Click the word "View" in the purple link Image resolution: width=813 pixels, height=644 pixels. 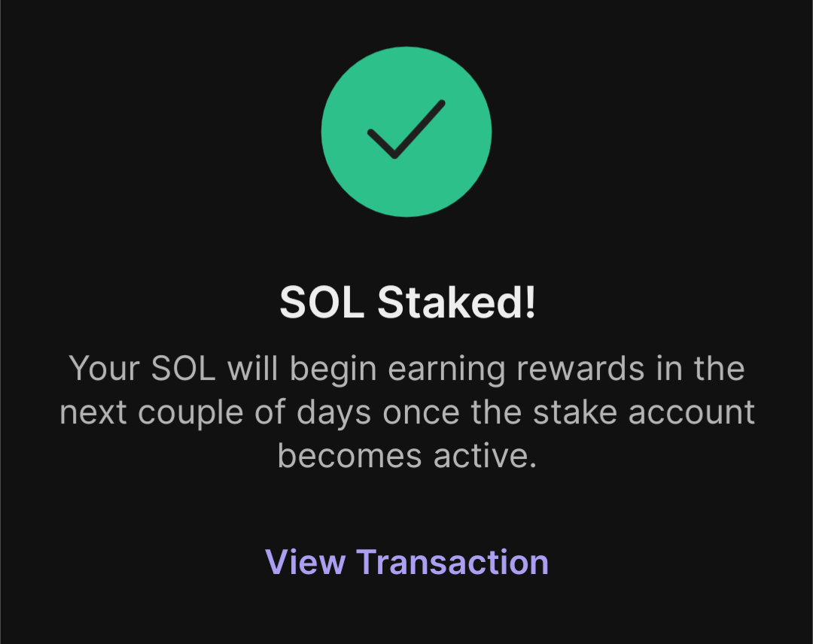305,561
